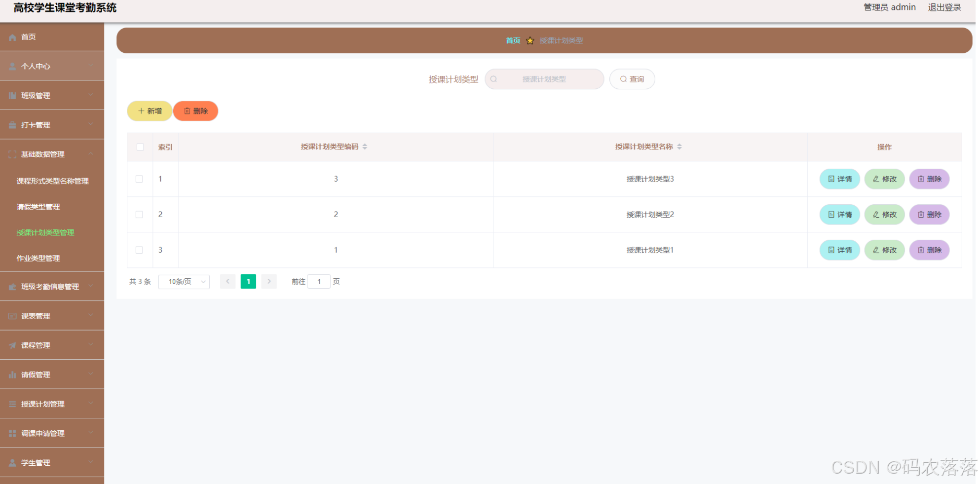Expand the 课程管理 chevron

tap(91, 344)
